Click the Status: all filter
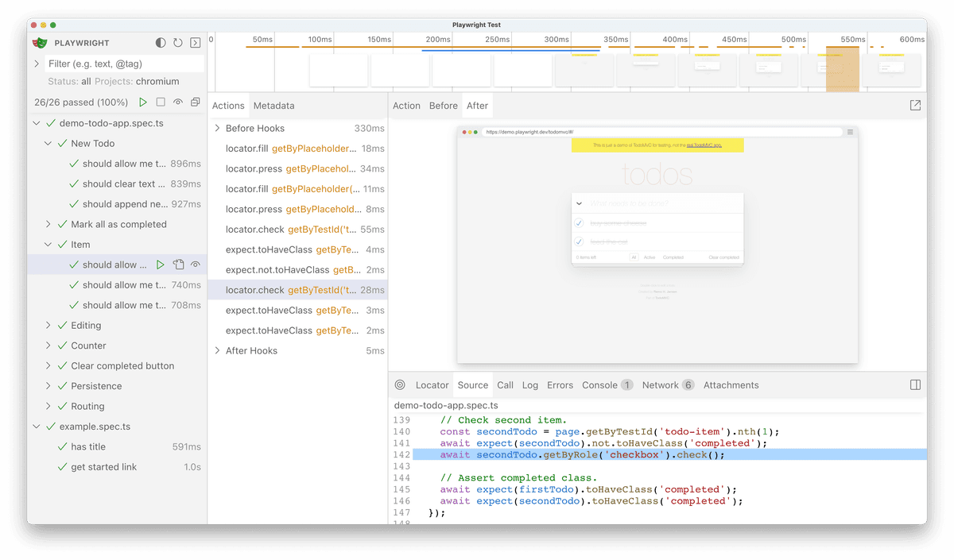The height and width of the screenshot is (560, 954). 69,81
